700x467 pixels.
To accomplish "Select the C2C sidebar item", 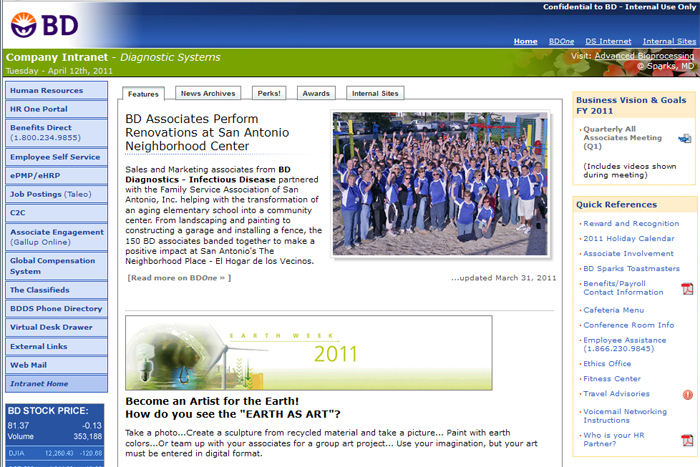I will click(x=56, y=213).
